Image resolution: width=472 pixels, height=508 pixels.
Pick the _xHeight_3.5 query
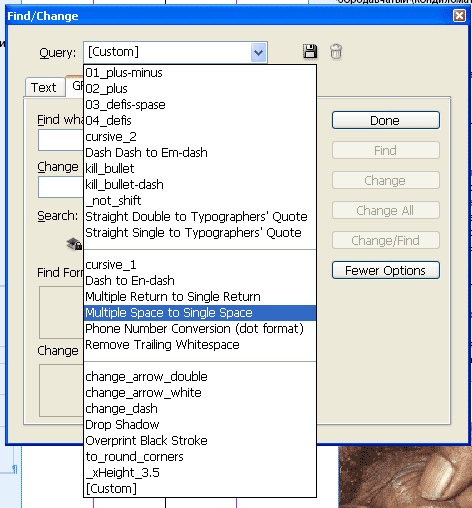[x=200, y=473]
